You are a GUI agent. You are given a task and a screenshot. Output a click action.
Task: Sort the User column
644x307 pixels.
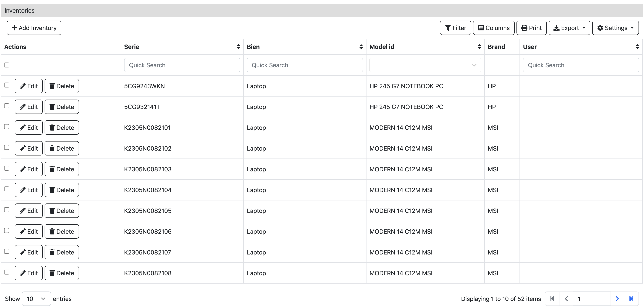[x=637, y=47]
